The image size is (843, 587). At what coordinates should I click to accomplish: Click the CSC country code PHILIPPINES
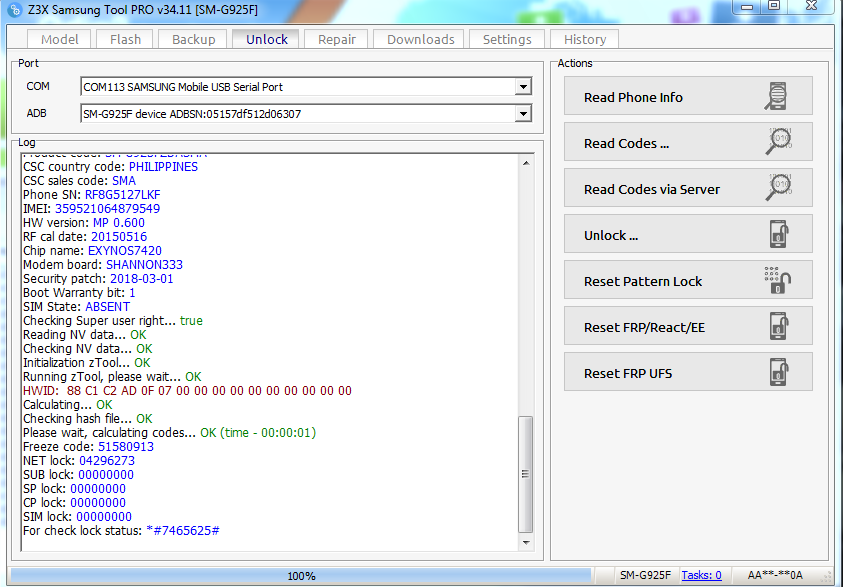(x=163, y=167)
